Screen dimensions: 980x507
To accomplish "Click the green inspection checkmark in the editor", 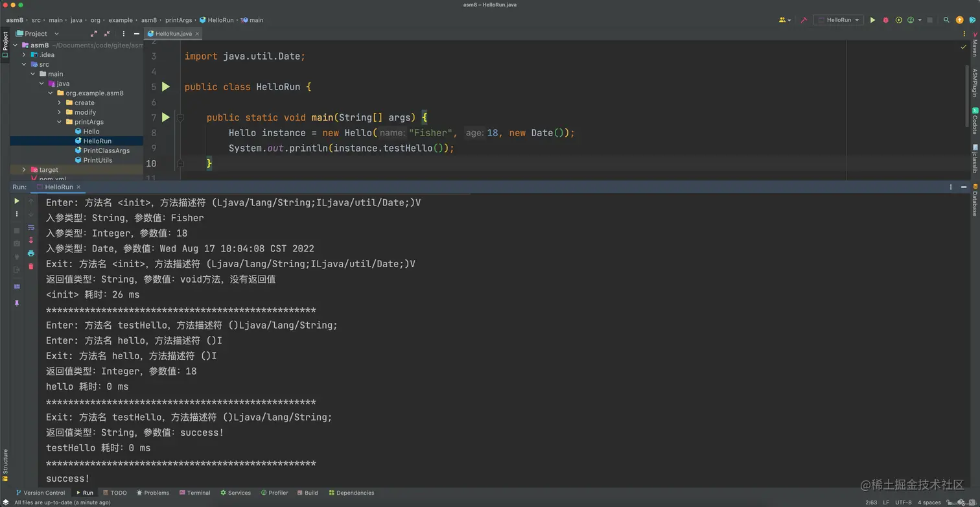I will click(x=963, y=47).
